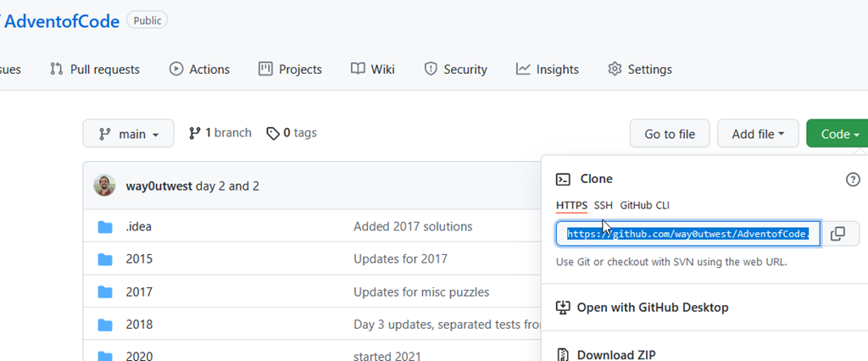Click the .idea folder icon
868x361 pixels.
pyautogui.click(x=105, y=226)
